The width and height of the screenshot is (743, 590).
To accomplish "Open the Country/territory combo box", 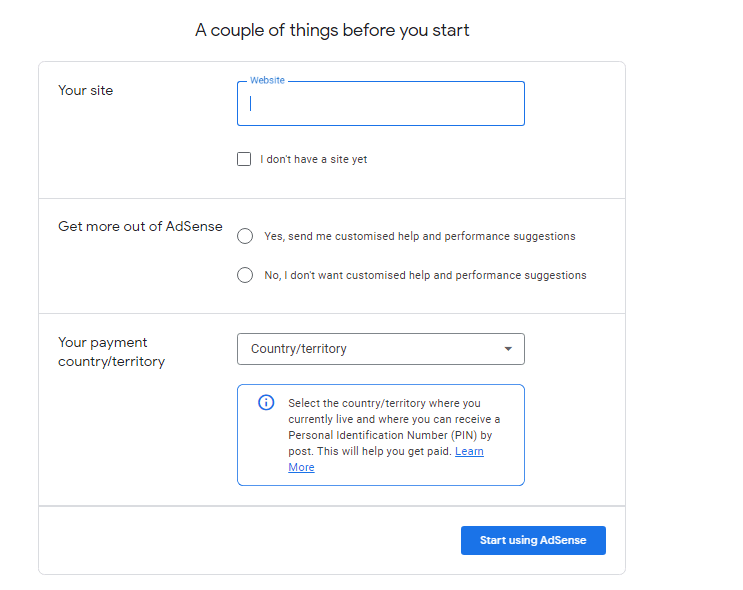I will click(381, 349).
